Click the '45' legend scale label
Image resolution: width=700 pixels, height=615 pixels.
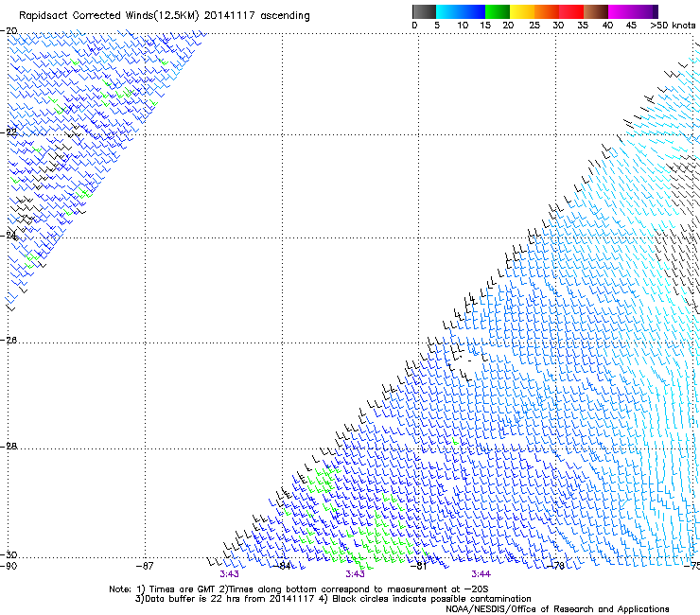pyautogui.click(x=631, y=26)
